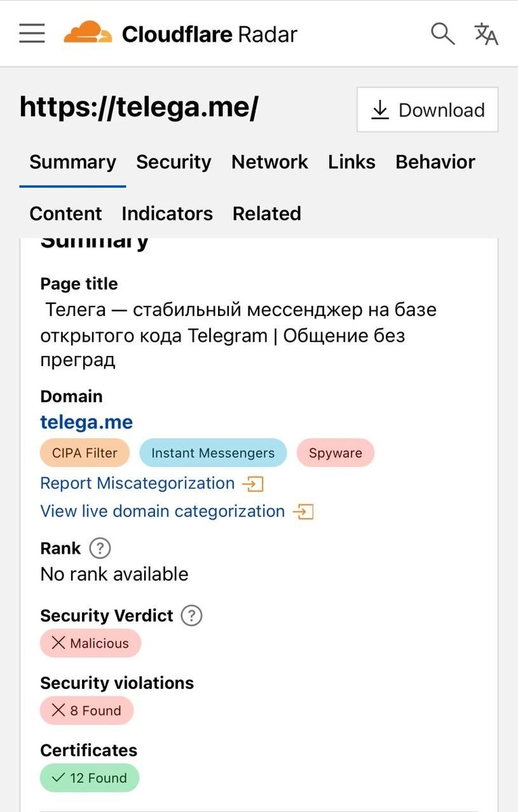Viewport: 518px width, 812px height.
Task: Select the Content tab
Action: click(66, 214)
